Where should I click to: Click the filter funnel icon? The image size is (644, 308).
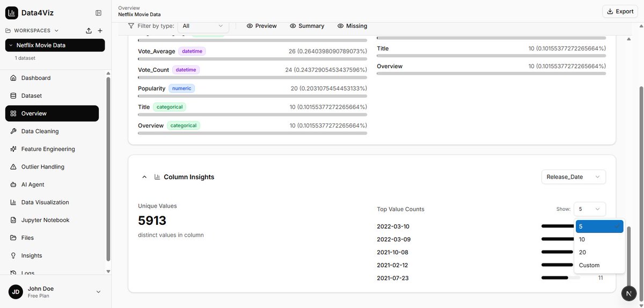131,26
